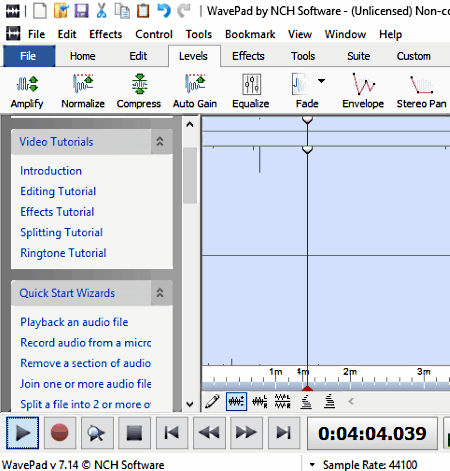Screen dimensions: 450x471
Task: Click the Copy icon in title toolbar
Action: tap(122, 11)
